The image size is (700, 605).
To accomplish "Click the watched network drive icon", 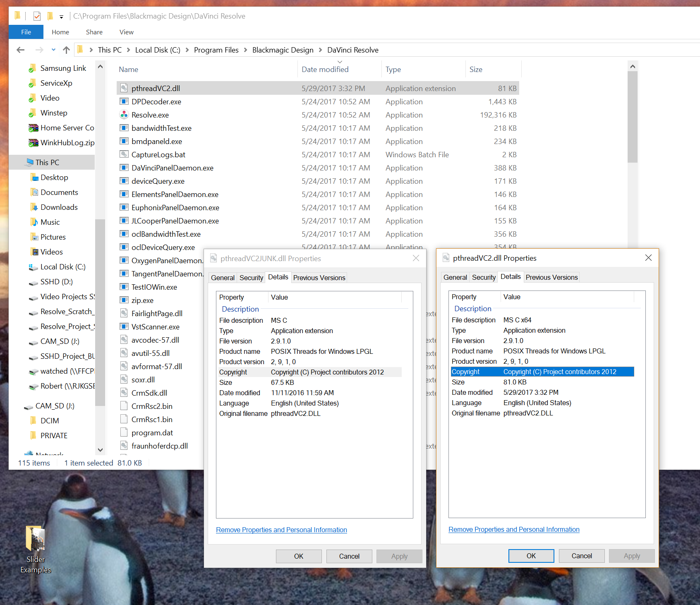I will tap(33, 371).
